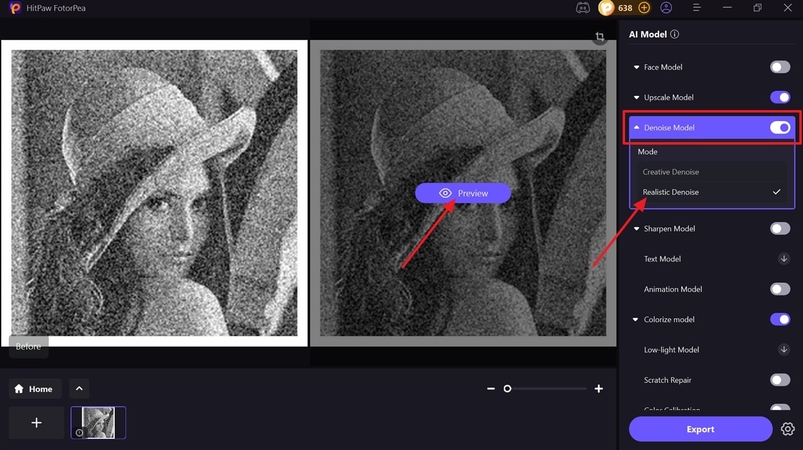Open the Discord community icon

pos(583,8)
